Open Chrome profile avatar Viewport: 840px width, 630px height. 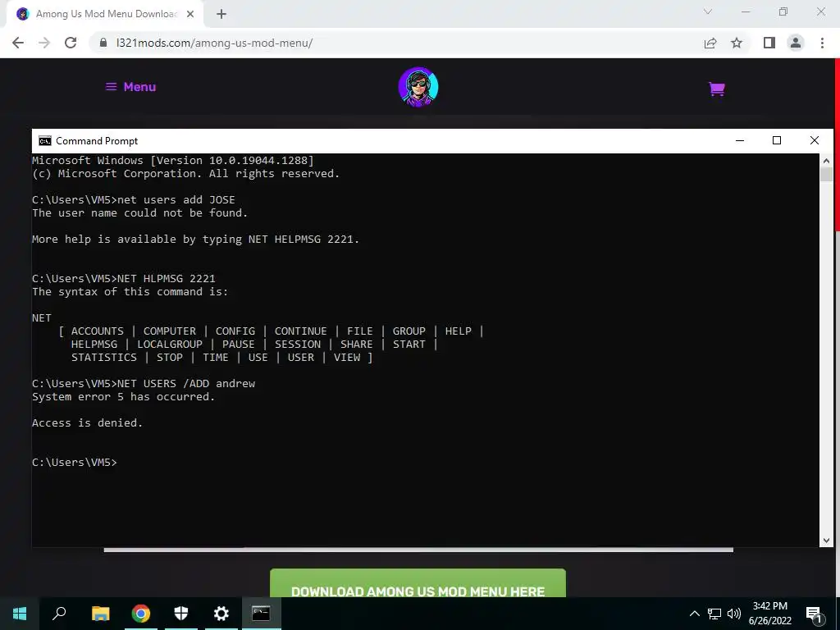coord(796,43)
